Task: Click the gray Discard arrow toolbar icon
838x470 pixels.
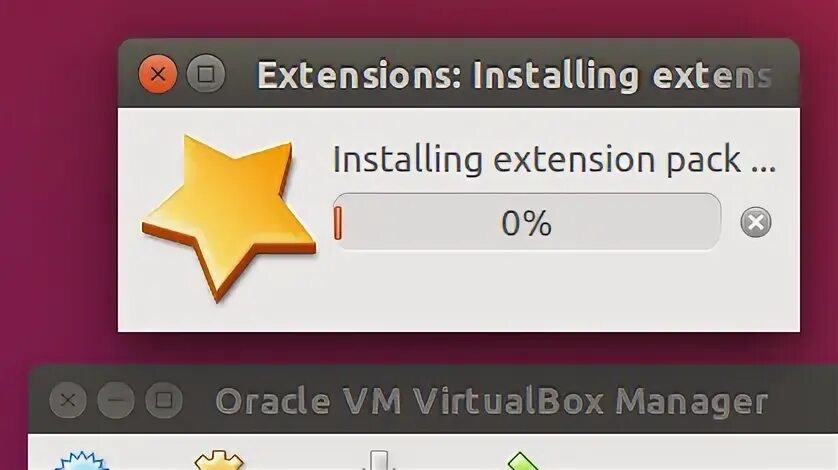Action: (x=378, y=461)
